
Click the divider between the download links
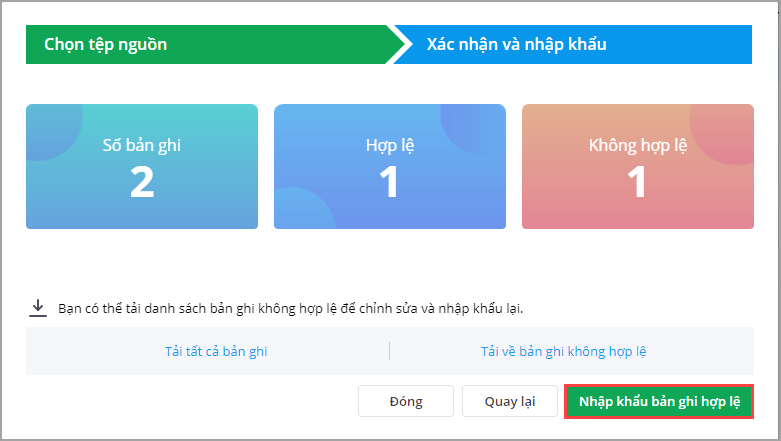[x=389, y=351]
